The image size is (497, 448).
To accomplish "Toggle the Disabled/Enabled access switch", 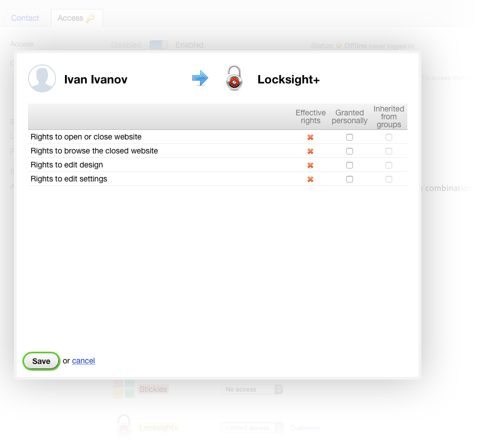I will (x=159, y=45).
